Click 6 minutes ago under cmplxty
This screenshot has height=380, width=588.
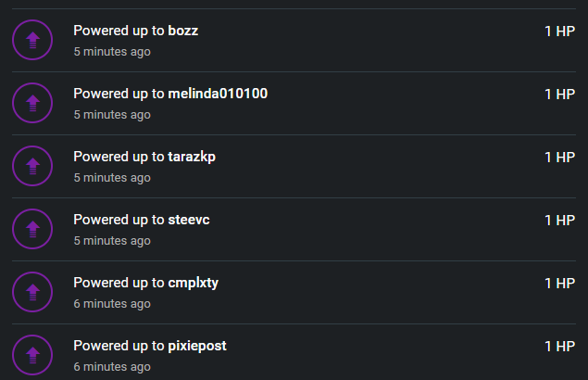(112, 304)
